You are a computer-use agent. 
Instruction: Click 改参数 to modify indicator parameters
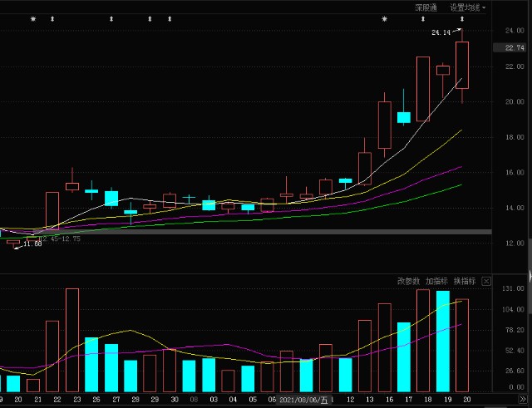(x=408, y=281)
